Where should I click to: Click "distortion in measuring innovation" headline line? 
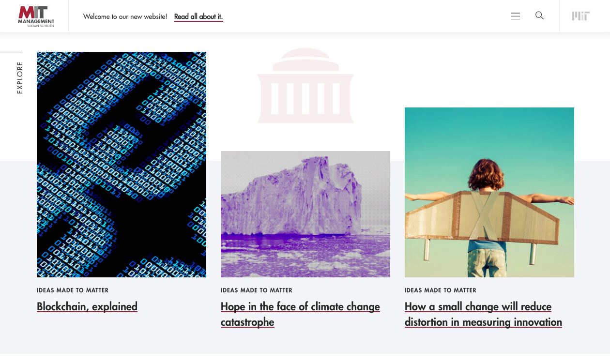tap(483, 322)
